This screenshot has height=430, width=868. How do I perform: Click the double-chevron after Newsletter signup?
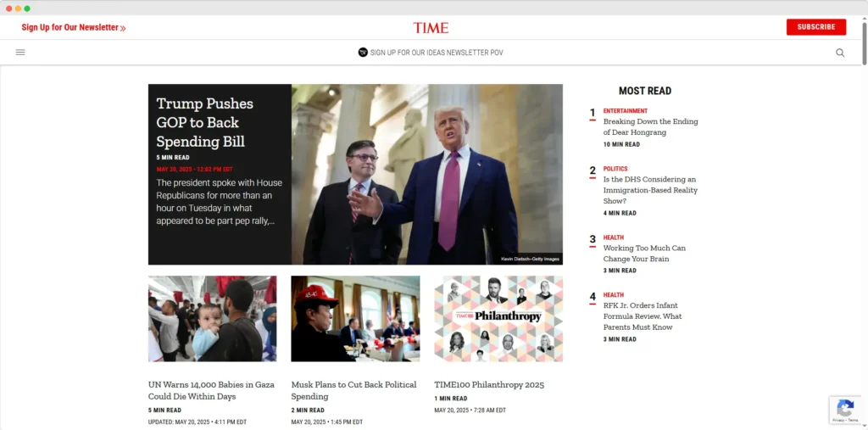pos(123,28)
